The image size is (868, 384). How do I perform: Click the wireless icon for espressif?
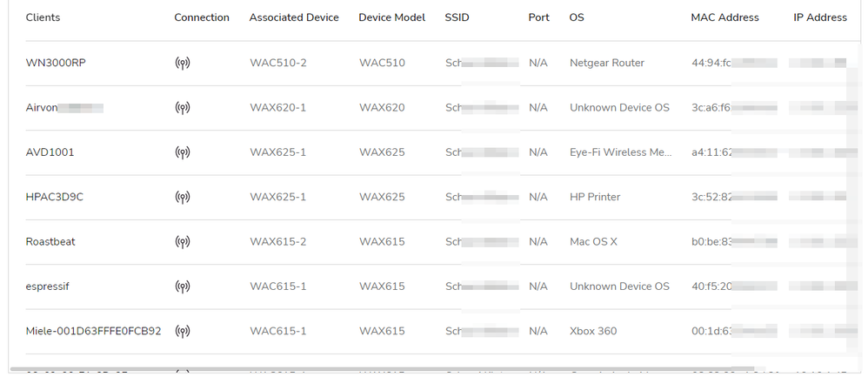[182, 286]
